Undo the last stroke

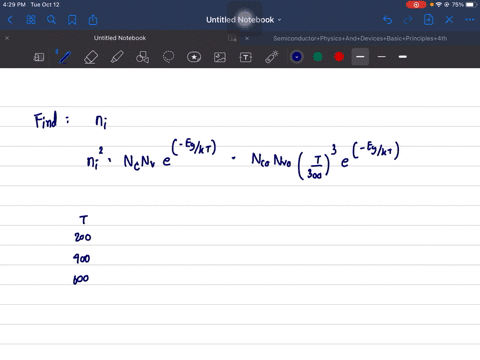tap(387, 20)
